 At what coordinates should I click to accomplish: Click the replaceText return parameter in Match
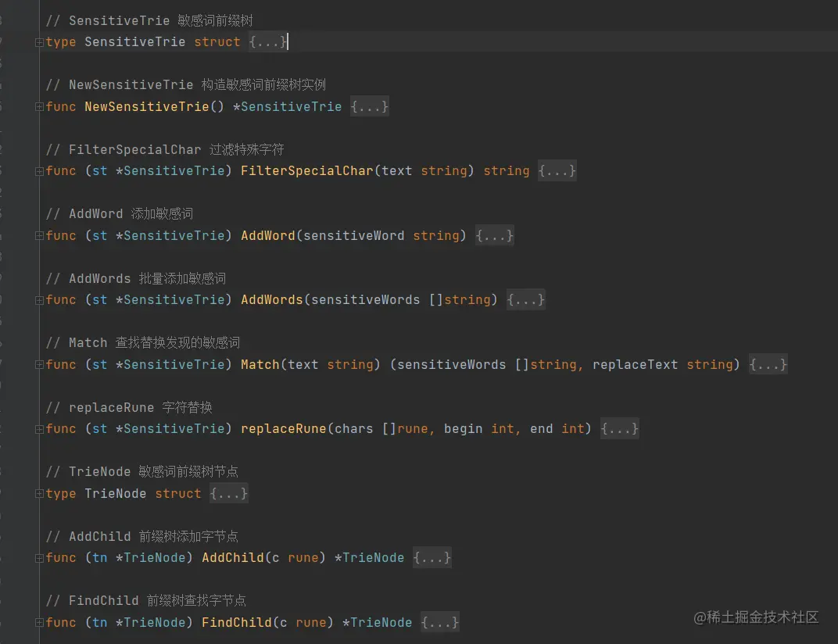pyautogui.click(x=635, y=364)
